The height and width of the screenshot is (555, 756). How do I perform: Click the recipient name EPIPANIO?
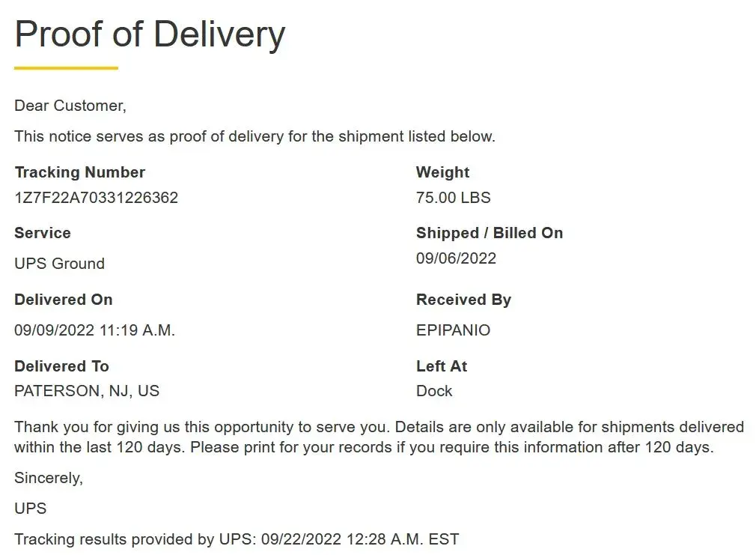(x=453, y=330)
